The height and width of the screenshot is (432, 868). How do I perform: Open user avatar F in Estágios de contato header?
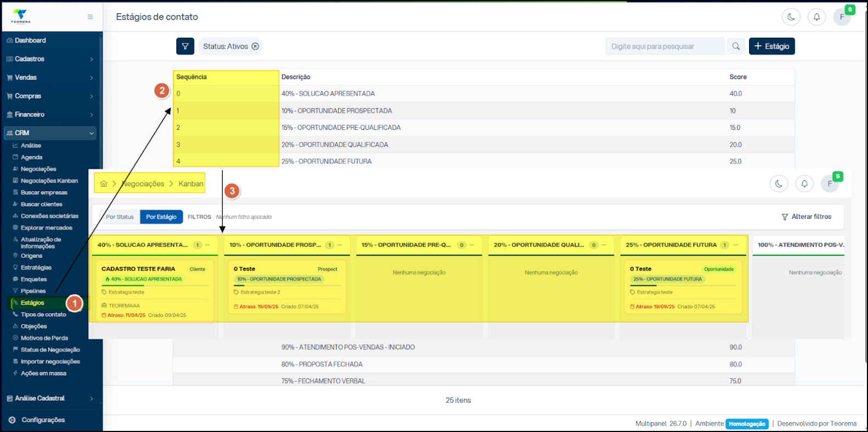pyautogui.click(x=842, y=17)
